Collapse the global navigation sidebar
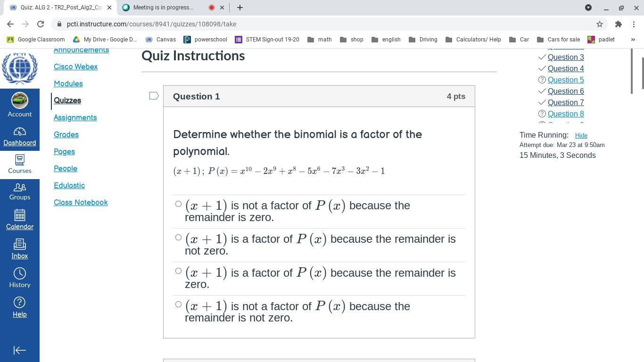The width and height of the screenshot is (644, 362). (x=20, y=350)
